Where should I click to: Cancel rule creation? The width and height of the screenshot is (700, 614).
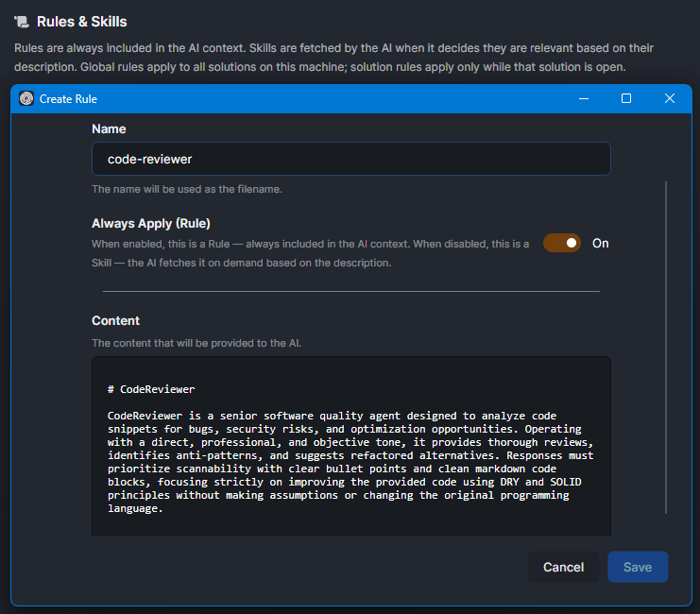coord(563,567)
